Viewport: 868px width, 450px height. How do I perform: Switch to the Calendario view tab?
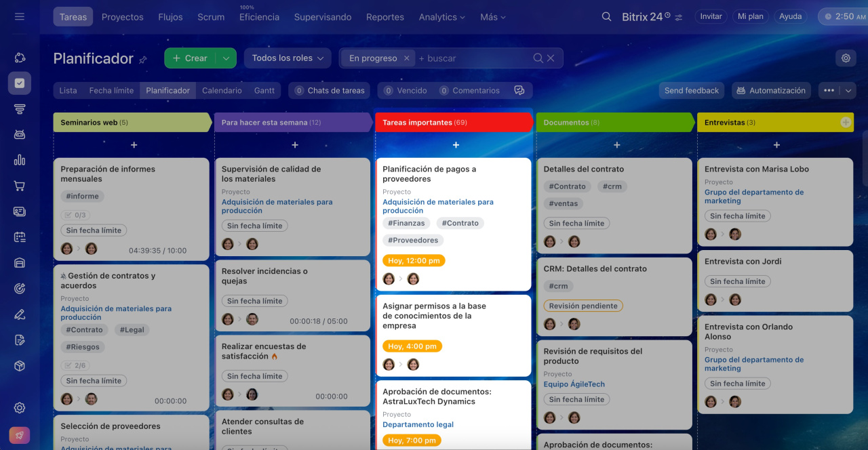tap(222, 90)
